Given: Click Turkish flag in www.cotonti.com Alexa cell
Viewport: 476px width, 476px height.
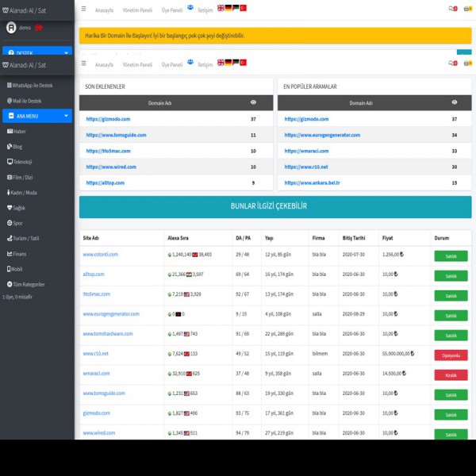Looking at the screenshot, I should coord(195,255).
